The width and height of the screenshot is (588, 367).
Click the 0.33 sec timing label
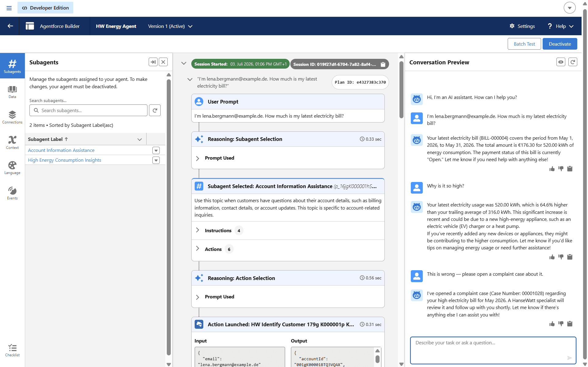coord(371,139)
